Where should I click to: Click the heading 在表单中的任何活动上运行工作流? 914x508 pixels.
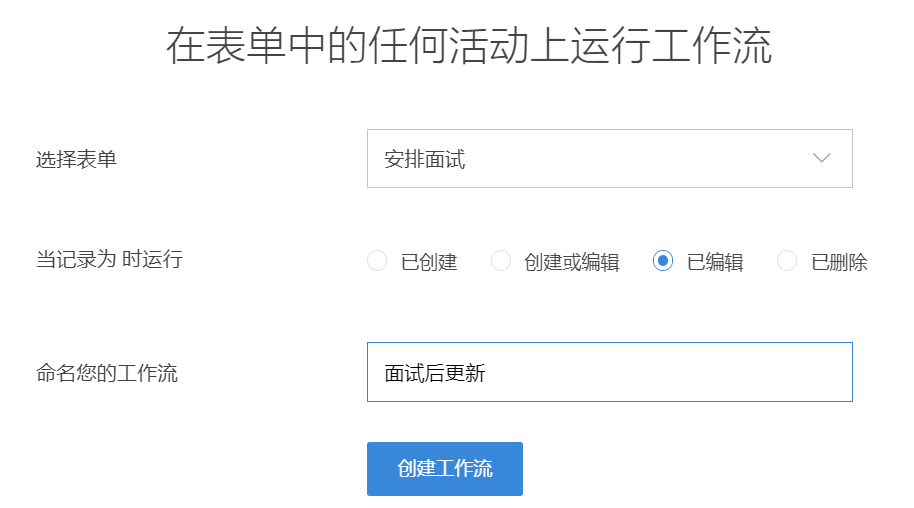point(469,47)
